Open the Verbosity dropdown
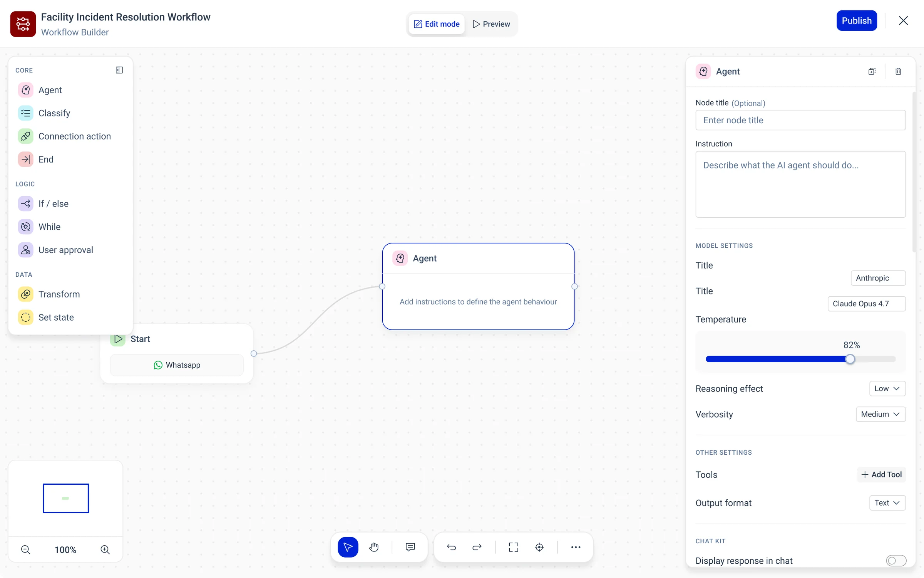This screenshot has height=578, width=924. tap(881, 414)
